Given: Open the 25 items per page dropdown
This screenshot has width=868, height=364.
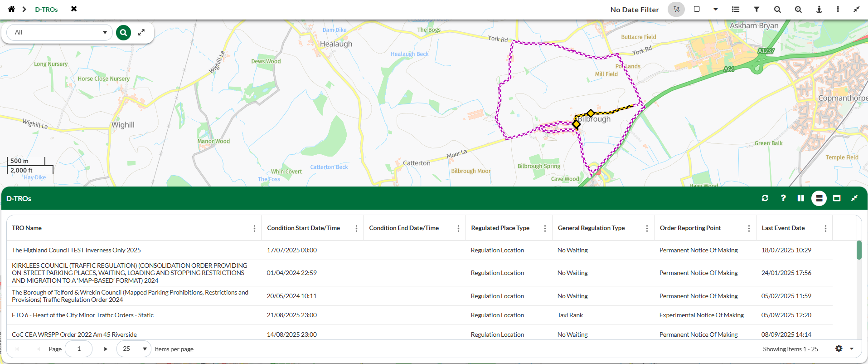Looking at the screenshot, I should point(134,349).
